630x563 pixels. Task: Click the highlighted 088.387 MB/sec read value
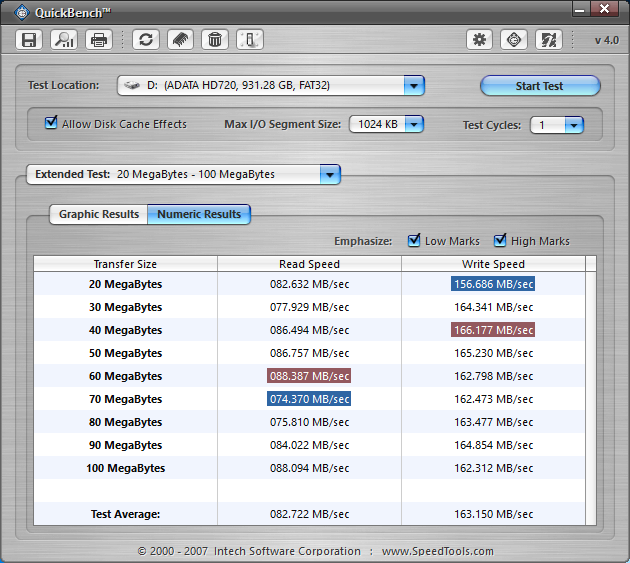point(310,376)
